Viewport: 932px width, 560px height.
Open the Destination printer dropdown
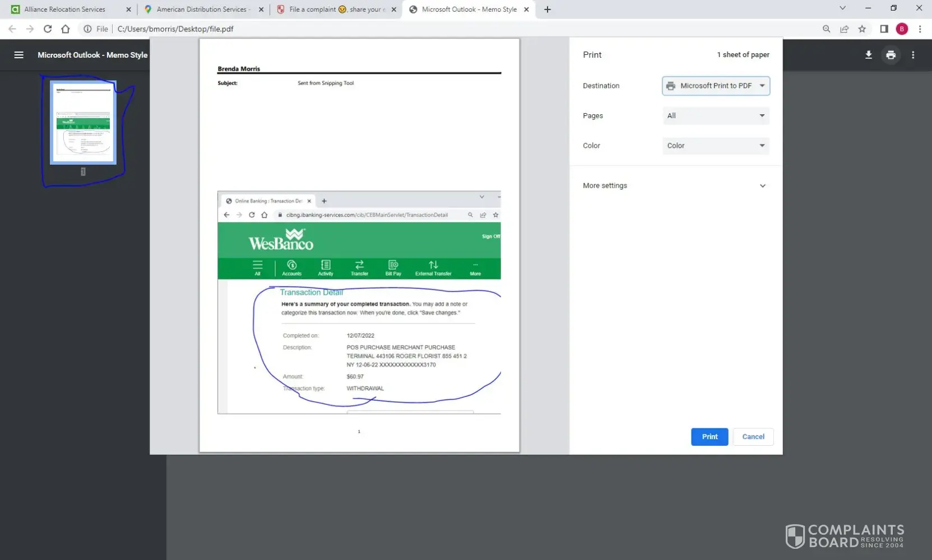[x=716, y=86]
